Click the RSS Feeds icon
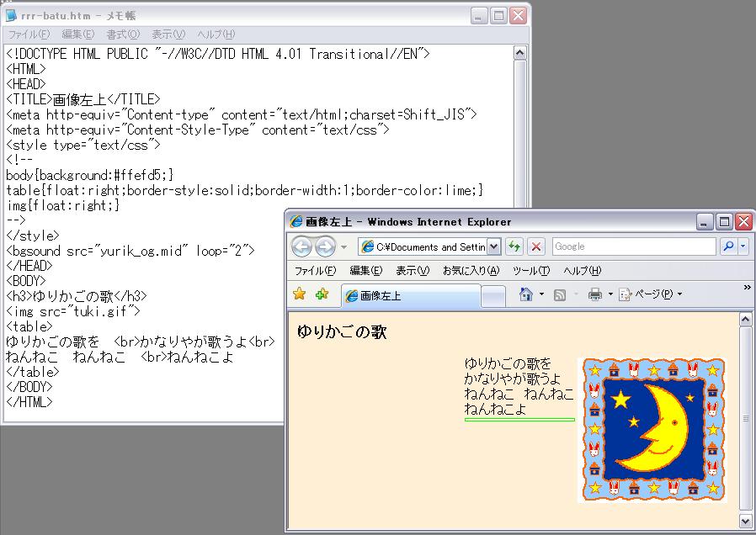This screenshot has width=756, height=535. pos(560,294)
